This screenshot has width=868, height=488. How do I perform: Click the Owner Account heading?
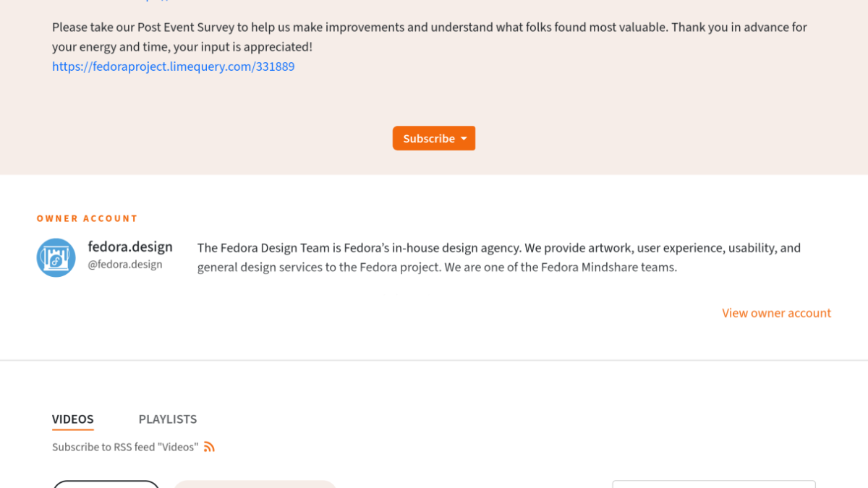pyautogui.click(x=87, y=218)
